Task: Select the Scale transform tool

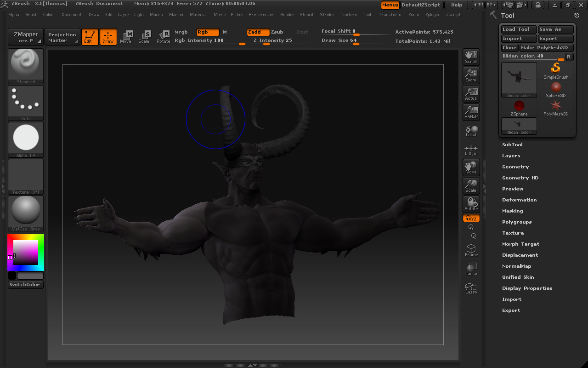Action: (x=144, y=37)
